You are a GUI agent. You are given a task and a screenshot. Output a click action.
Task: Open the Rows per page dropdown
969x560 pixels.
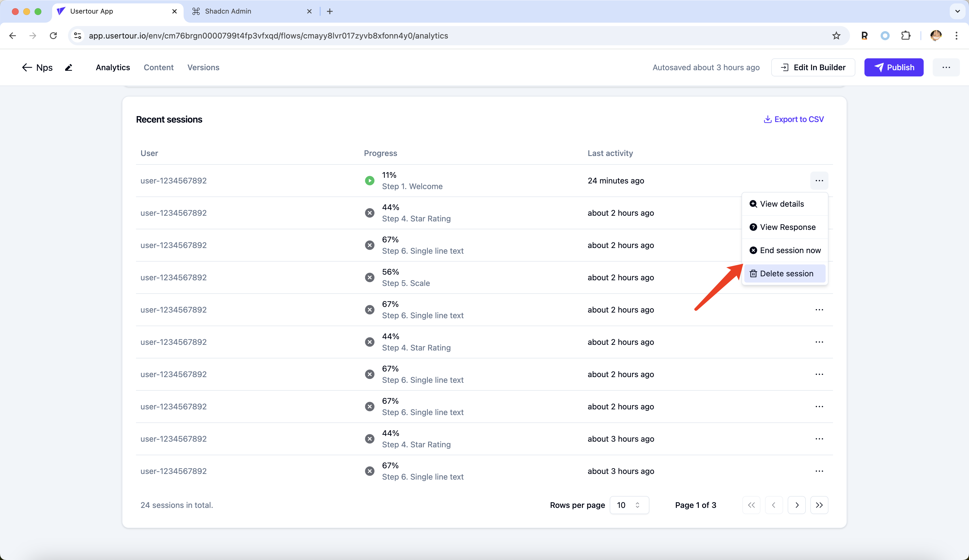coord(629,505)
